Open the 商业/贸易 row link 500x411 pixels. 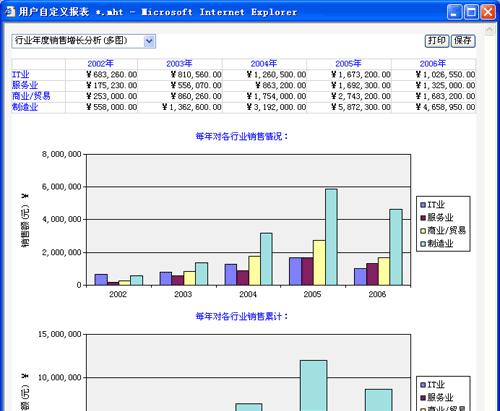tap(31, 96)
